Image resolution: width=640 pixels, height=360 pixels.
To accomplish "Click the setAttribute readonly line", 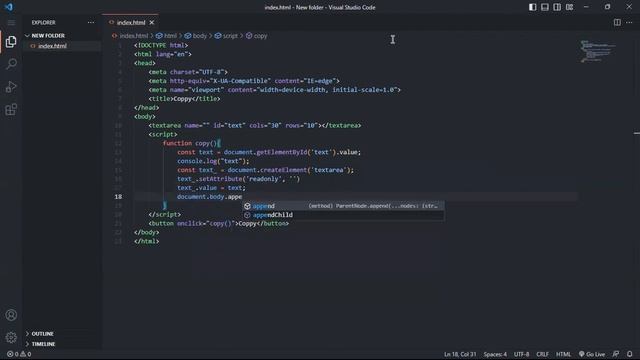I will (238, 179).
